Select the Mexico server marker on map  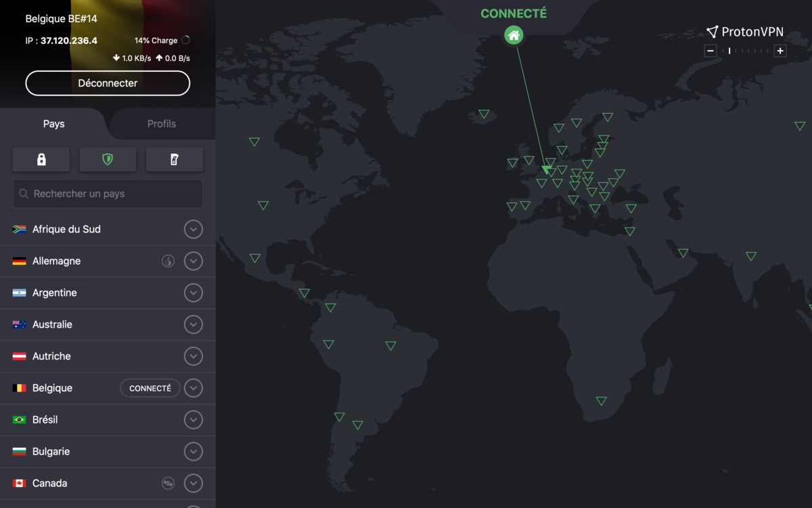(255, 258)
